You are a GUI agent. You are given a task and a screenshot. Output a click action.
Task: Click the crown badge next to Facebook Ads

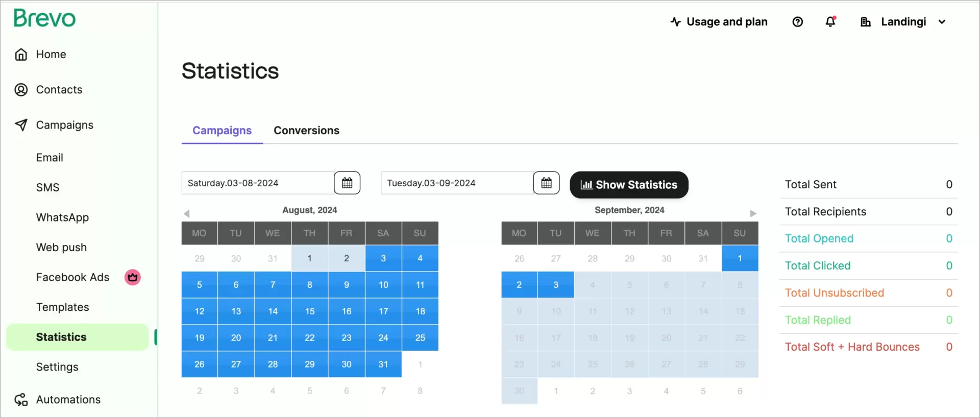(132, 277)
